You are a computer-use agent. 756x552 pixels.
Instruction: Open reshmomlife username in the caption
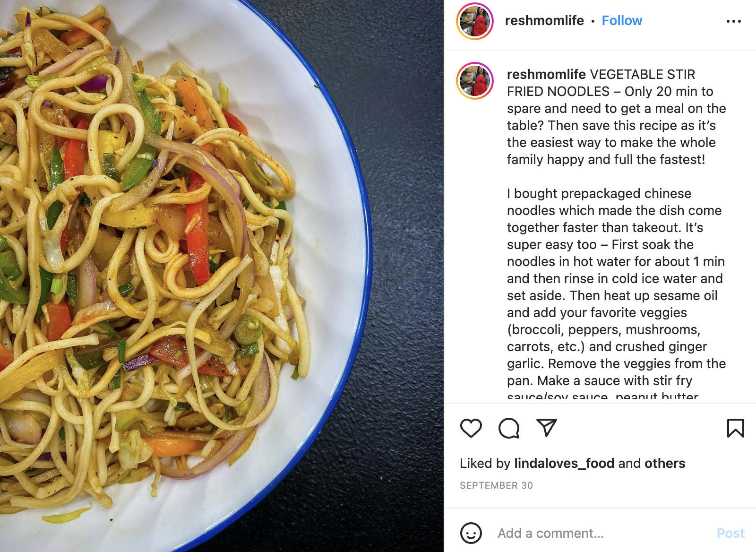click(546, 74)
